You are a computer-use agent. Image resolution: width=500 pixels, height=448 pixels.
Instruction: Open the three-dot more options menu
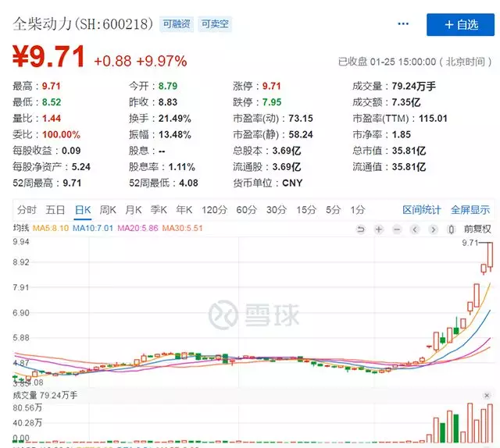pos(403,24)
